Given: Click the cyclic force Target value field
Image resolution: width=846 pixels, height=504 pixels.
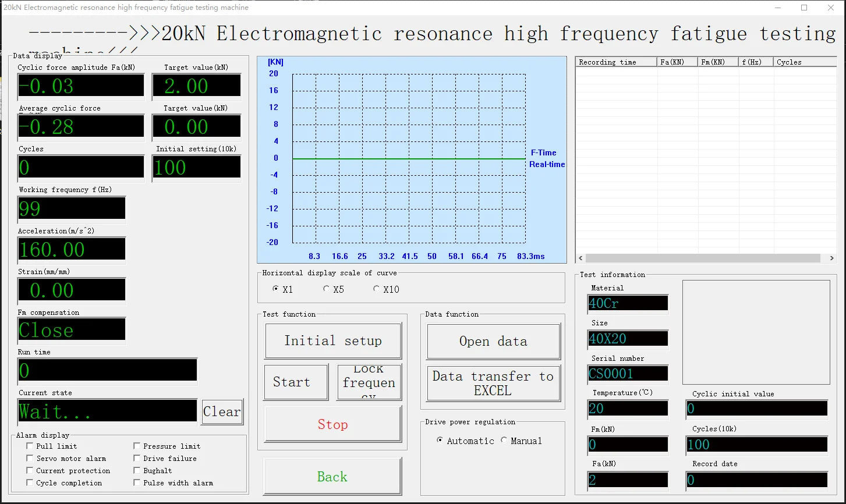Looking at the screenshot, I should click(x=196, y=86).
